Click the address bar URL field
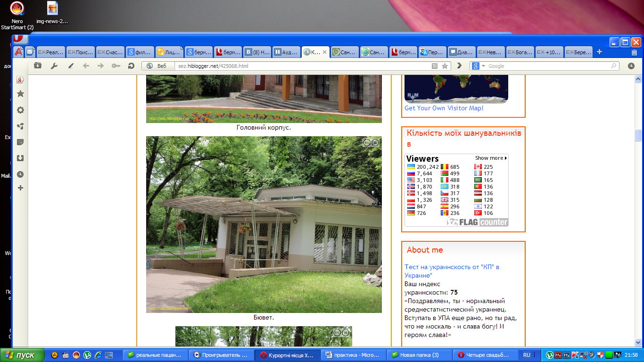The height and width of the screenshot is (362, 644). pos(302,66)
